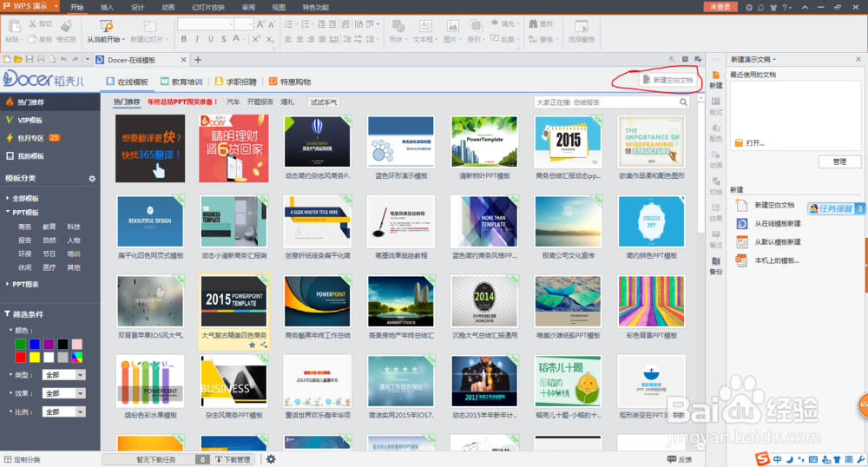
Task: Open the 蓝色环形演示模板 thumbnail
Action: pos(401,142)
